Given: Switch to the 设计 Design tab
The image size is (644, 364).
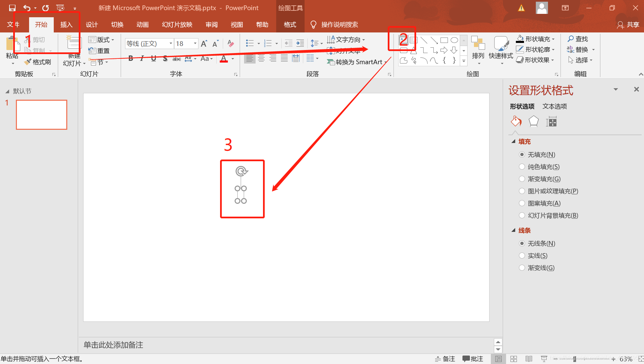Looking at the screenshot, I should pos(92,24).
